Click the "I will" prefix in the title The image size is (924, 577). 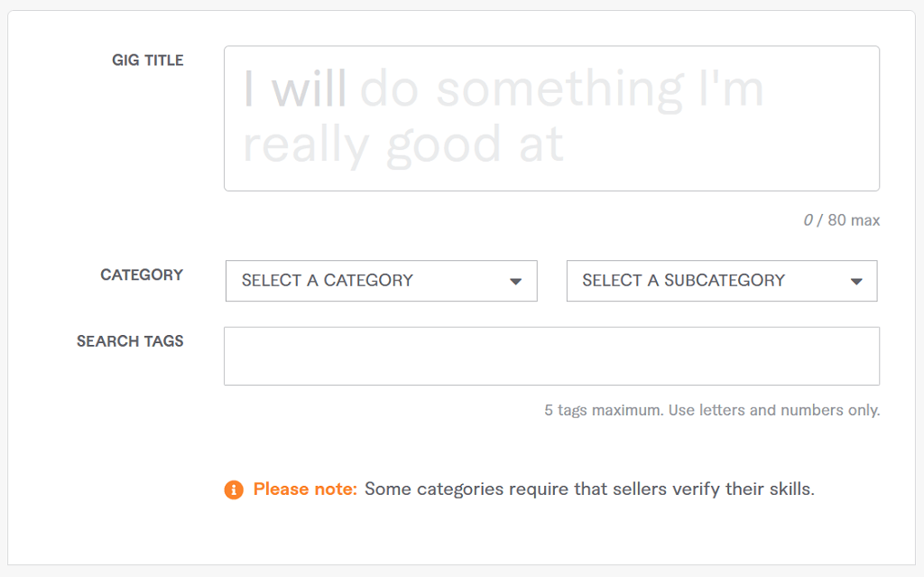click(x=295, y=89)
